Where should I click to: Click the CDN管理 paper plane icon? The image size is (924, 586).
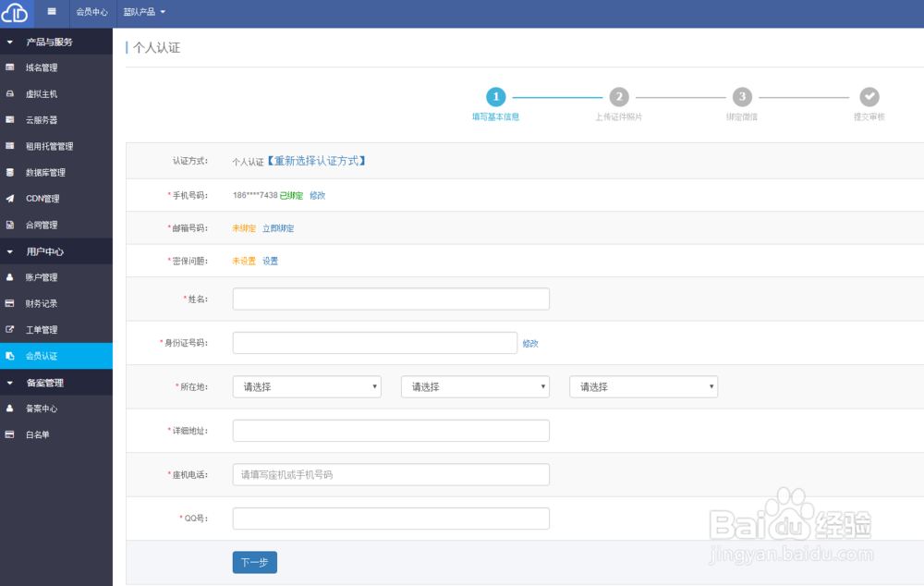(x=10, y=199)
